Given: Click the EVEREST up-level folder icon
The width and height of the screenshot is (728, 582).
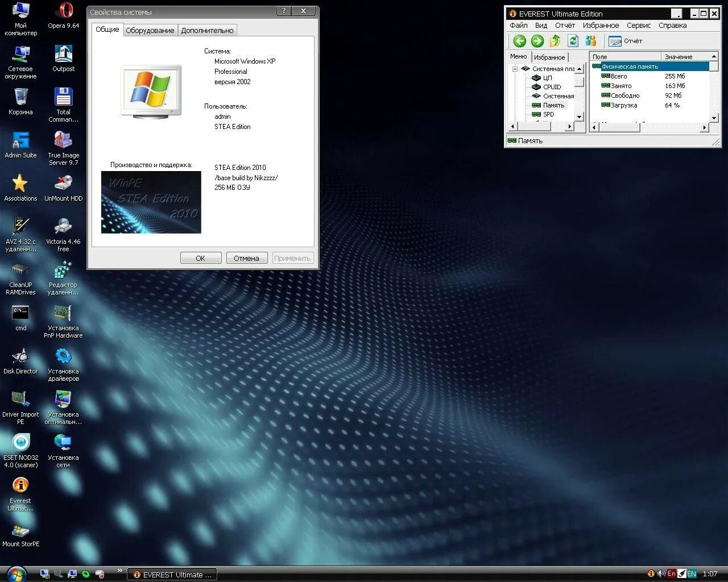Looking at the screenshot, I should pyautogui.click(x=555, y=41).
